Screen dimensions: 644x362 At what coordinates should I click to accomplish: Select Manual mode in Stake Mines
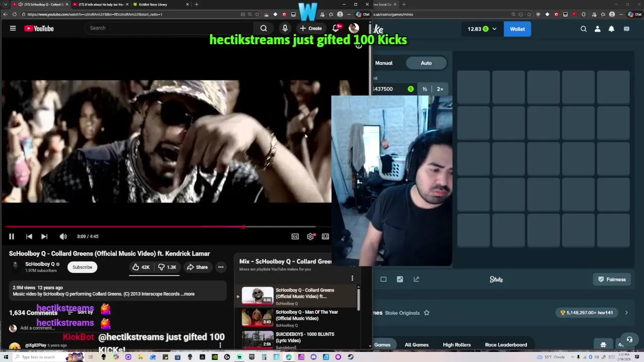(x=383, y=63)
